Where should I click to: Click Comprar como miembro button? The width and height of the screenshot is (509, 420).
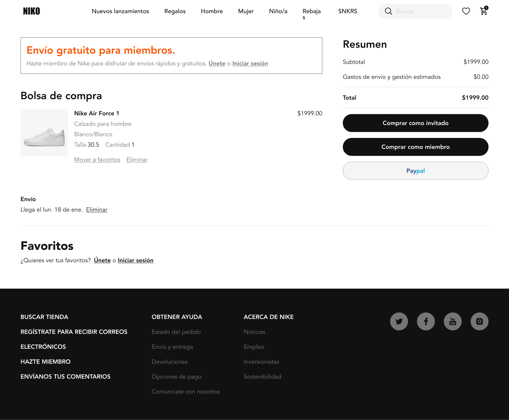pos(415,147)
